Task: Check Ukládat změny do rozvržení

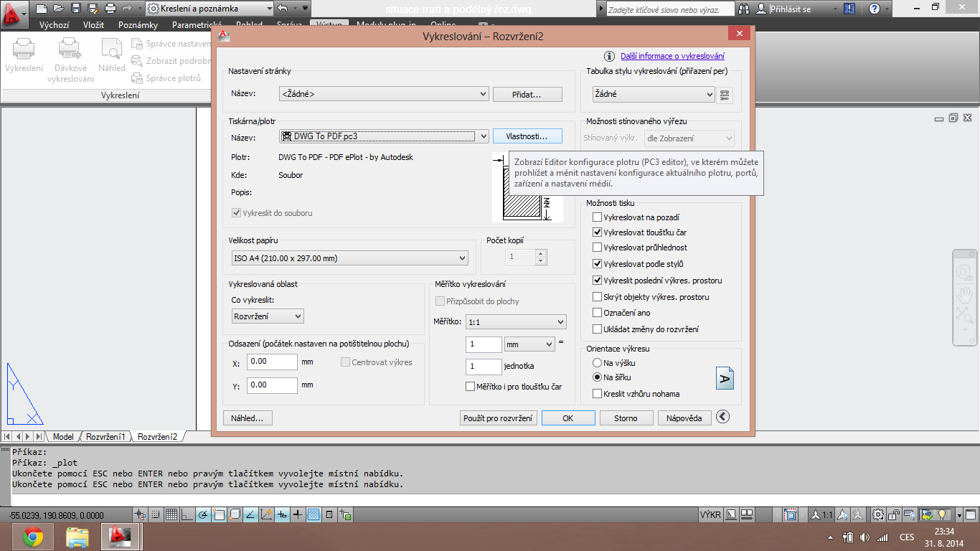Action: coord(597,329)
